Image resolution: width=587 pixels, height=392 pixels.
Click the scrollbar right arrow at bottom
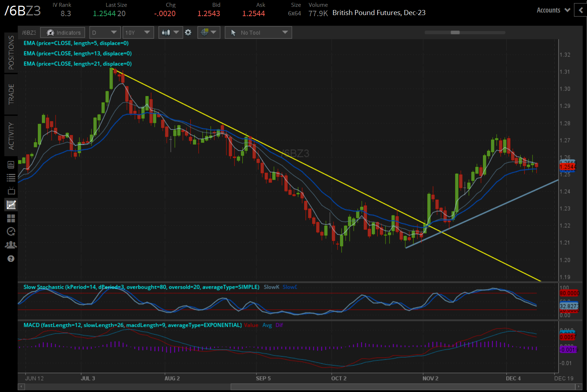pyautogui.click(x=578, y=387)
